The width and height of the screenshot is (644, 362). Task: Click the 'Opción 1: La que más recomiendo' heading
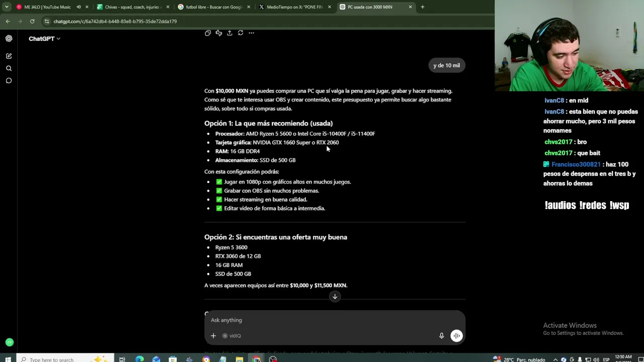click(268, 123)
